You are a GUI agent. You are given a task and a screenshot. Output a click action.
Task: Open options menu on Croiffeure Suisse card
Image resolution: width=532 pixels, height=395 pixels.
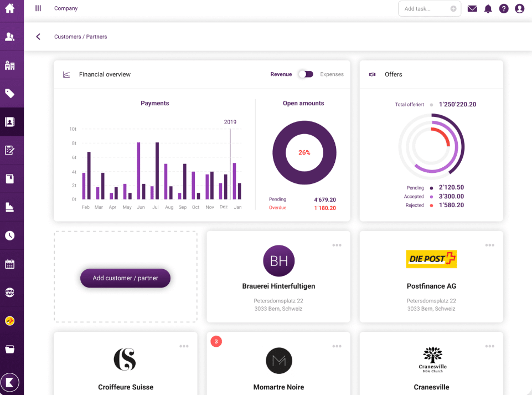pos(184,346)
